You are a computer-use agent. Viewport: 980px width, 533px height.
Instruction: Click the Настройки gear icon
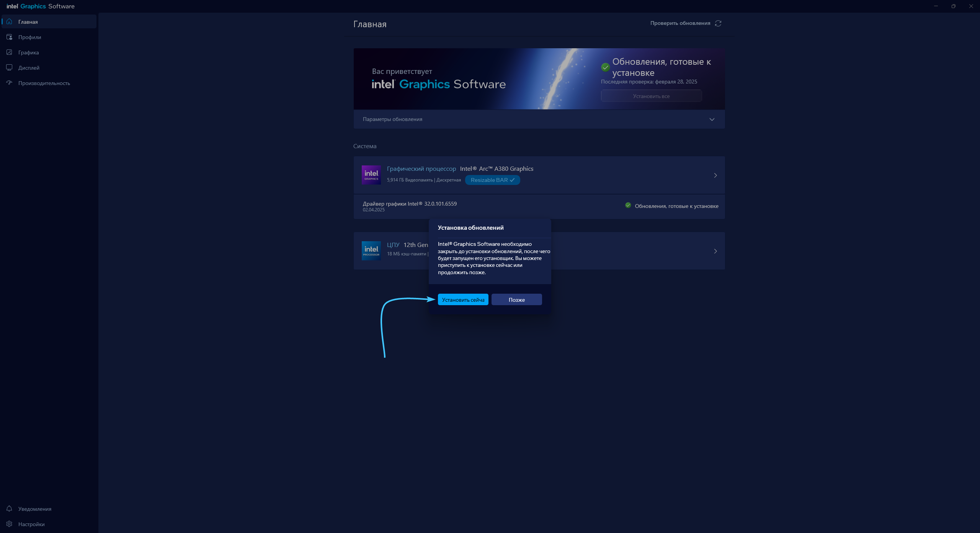tap(10, 524)
